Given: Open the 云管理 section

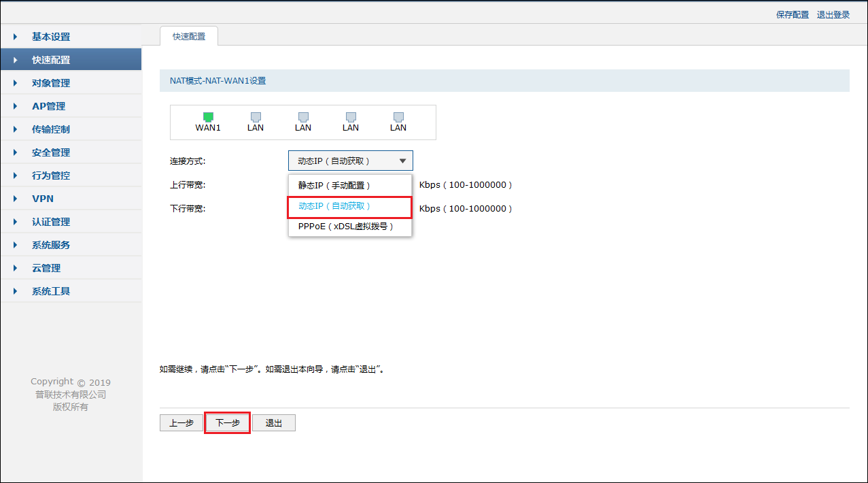Looking at the screenshot, I should 46,267.
